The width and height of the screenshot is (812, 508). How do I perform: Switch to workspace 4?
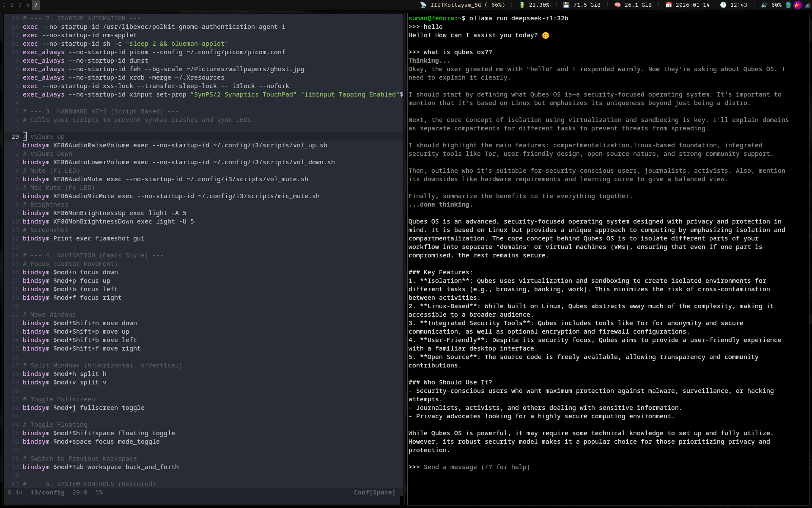click(27, 5)
